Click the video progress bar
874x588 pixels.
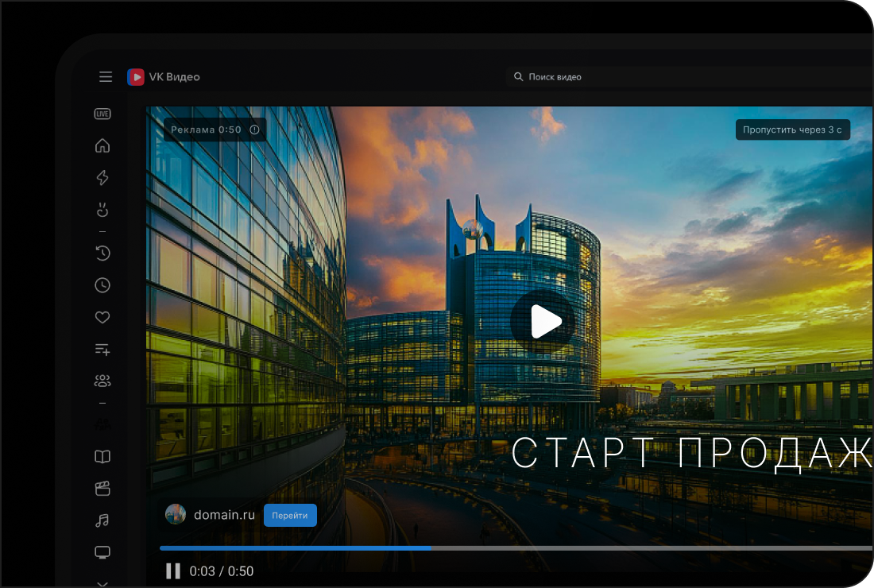[516, 548]
